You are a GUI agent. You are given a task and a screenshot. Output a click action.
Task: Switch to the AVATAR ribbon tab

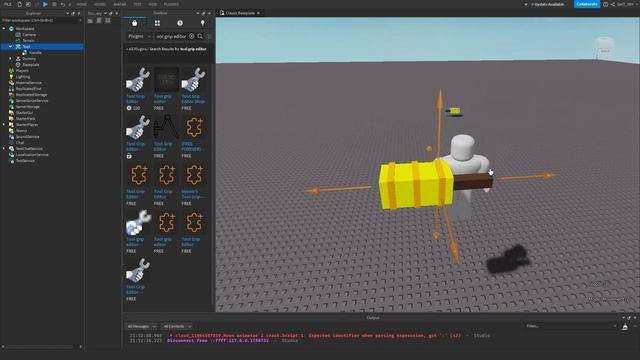[120, 4]
